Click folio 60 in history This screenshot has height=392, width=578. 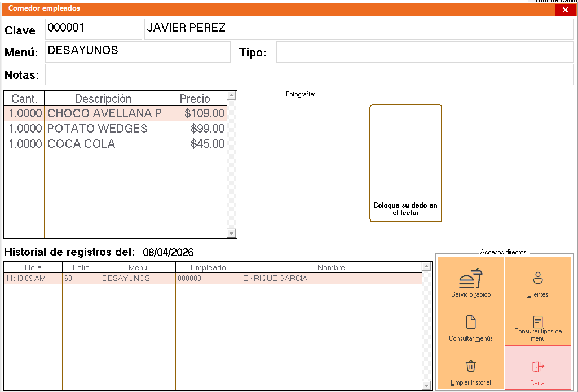(x=68, y=279)
